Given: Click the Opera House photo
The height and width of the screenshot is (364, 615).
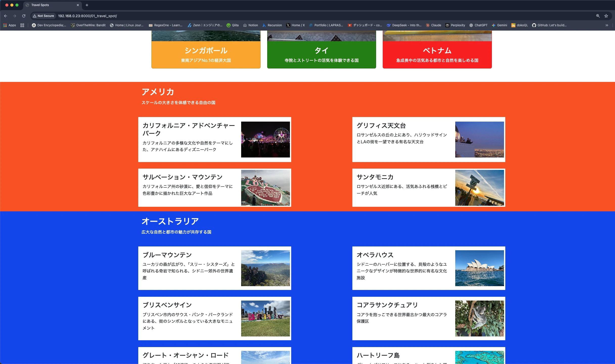Looking at the screenshot, I should click(480, 268).
